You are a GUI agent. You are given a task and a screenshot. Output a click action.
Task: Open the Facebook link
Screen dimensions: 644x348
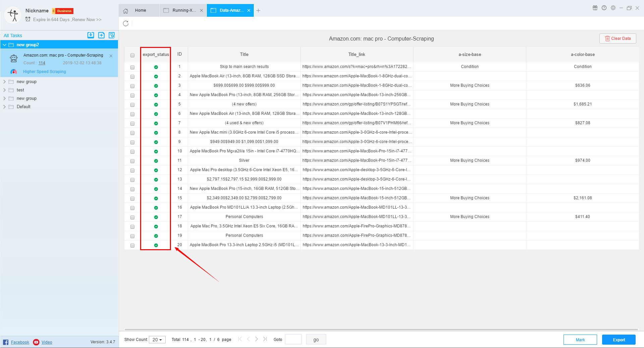click(20, 342)
